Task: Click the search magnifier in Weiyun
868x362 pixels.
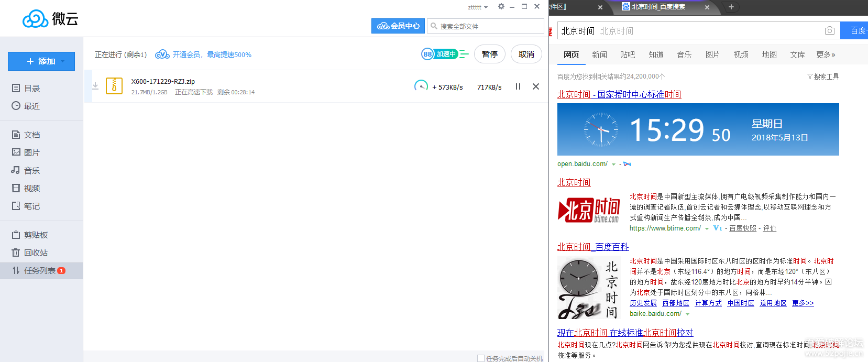Action: pos(434,26)
